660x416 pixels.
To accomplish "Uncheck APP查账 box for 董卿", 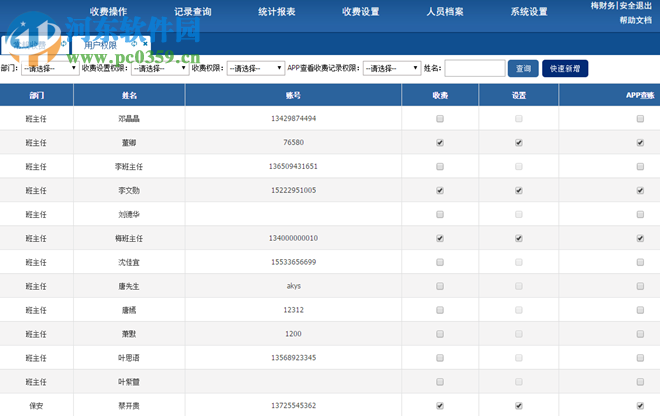I will coord(640,143).
